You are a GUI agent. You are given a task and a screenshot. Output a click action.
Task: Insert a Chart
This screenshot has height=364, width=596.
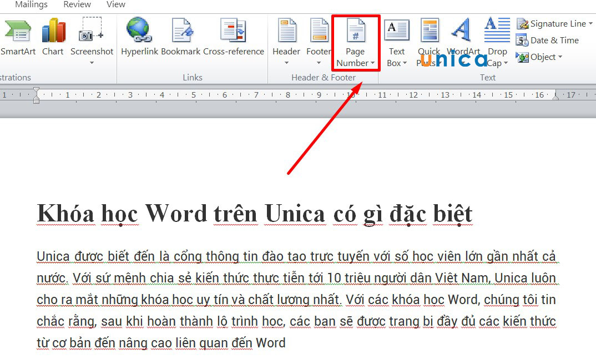(x=53, y=37)
